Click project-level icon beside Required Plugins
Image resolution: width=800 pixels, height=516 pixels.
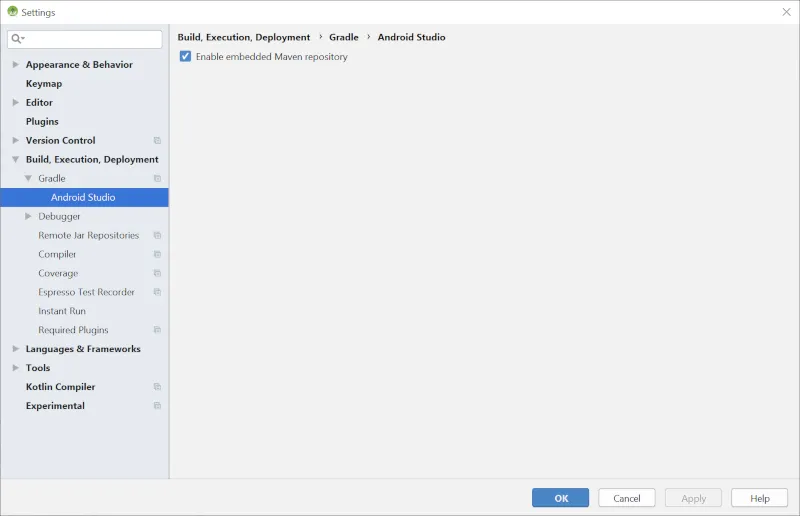coord(157,330)
